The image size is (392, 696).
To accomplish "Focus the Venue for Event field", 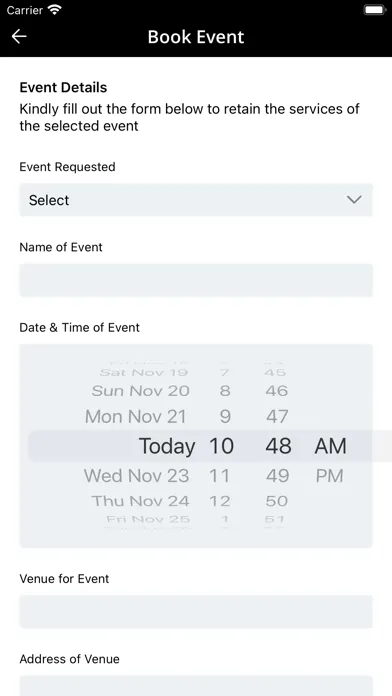I will 196,612.
